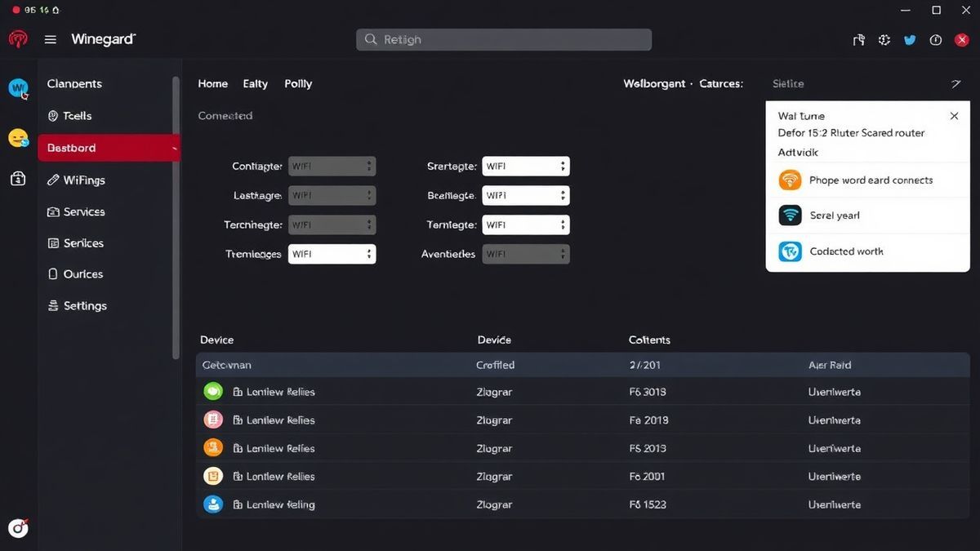Screen dimensions: 980x551
Task: Switch to the Ealty tab
Action: tap(256, 83)
